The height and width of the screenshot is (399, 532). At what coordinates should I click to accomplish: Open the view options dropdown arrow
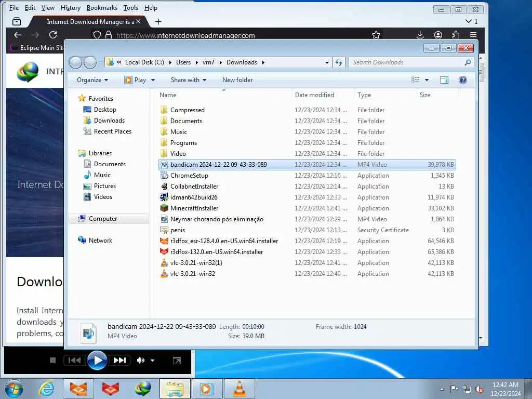pos(427,80)
